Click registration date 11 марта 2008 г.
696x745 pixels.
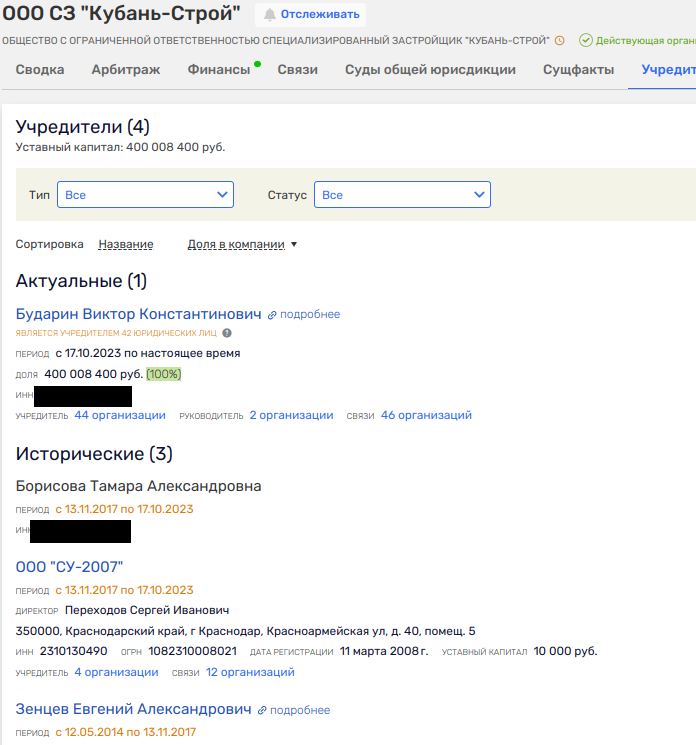(x=384, y=651)
